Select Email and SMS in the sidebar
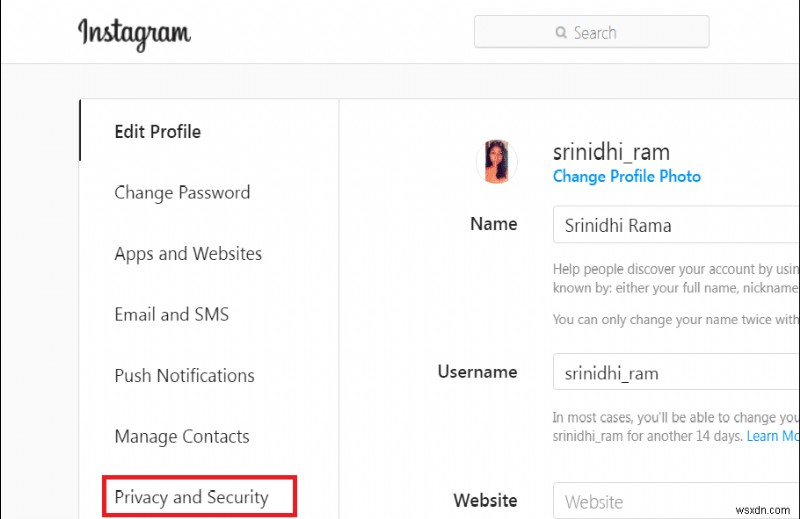Image resolution: width=800 pixels, height=519 pixels. 171,315
